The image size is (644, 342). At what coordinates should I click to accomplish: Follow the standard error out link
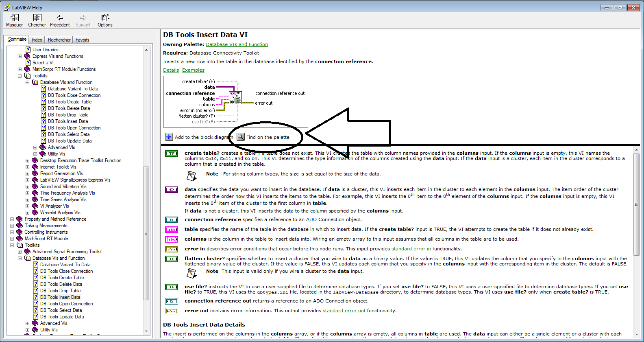tap(344, 311)
